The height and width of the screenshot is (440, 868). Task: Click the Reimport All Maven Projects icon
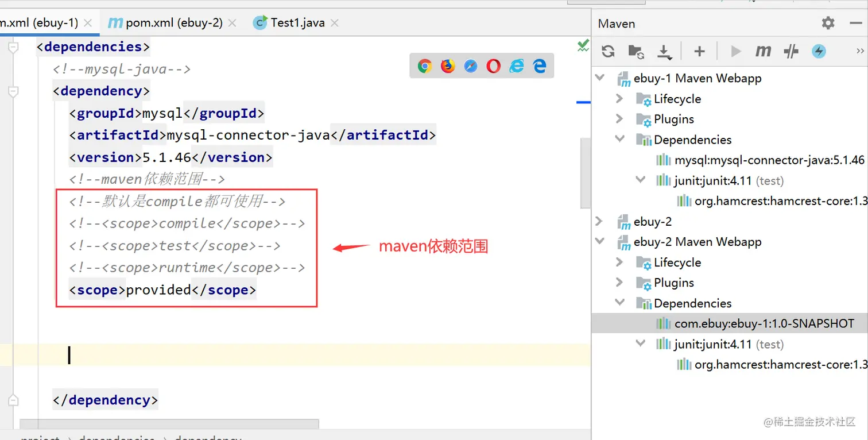coord(608,51)
